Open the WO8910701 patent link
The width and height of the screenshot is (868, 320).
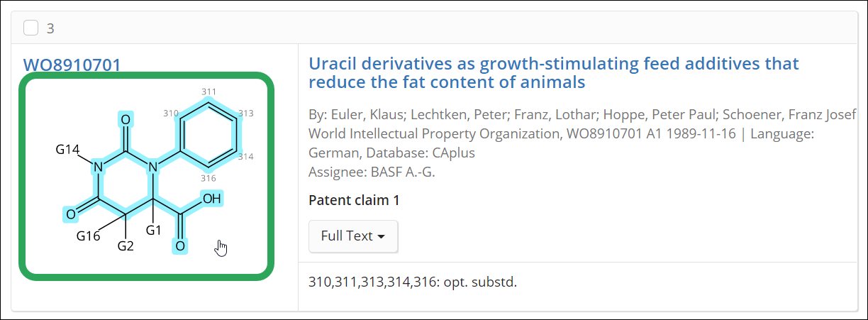pyautogui.click(x=72, y=65)
